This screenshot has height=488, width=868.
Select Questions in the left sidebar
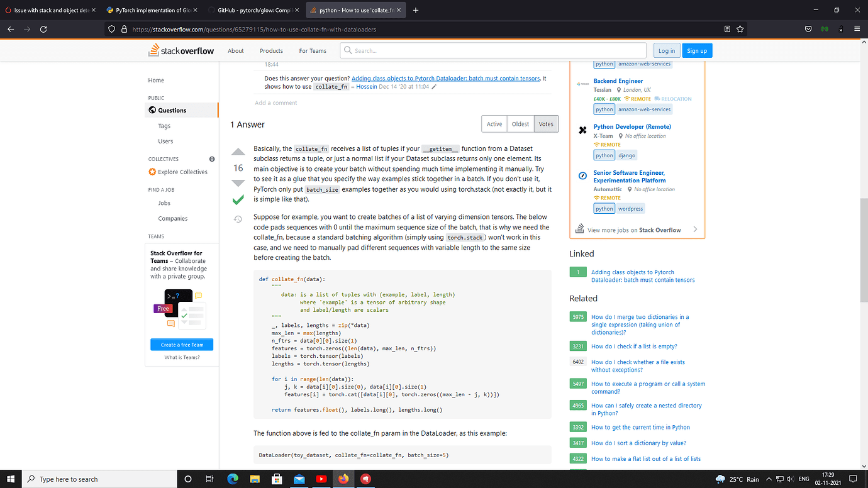click(x=170, y=110)
